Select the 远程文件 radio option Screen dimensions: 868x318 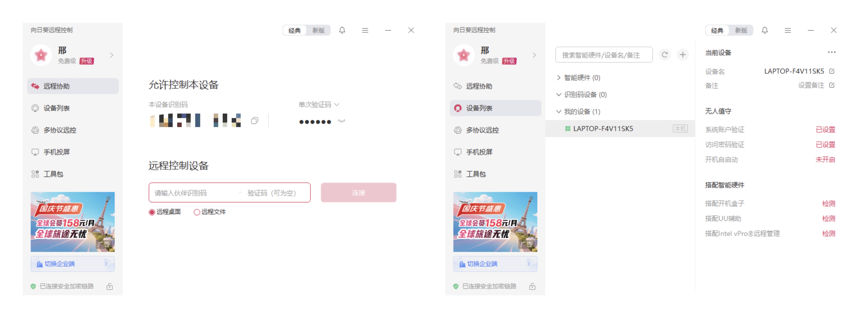pyautogui.click(x=197, y=212)
